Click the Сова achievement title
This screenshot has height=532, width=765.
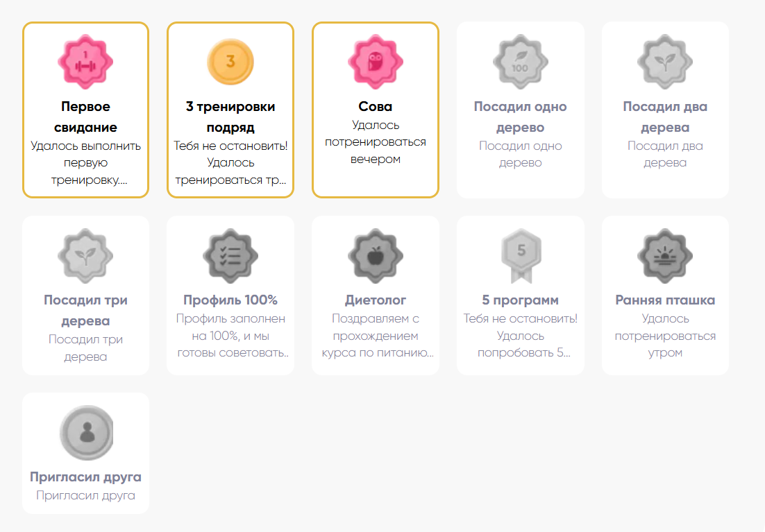click(375, 106)
